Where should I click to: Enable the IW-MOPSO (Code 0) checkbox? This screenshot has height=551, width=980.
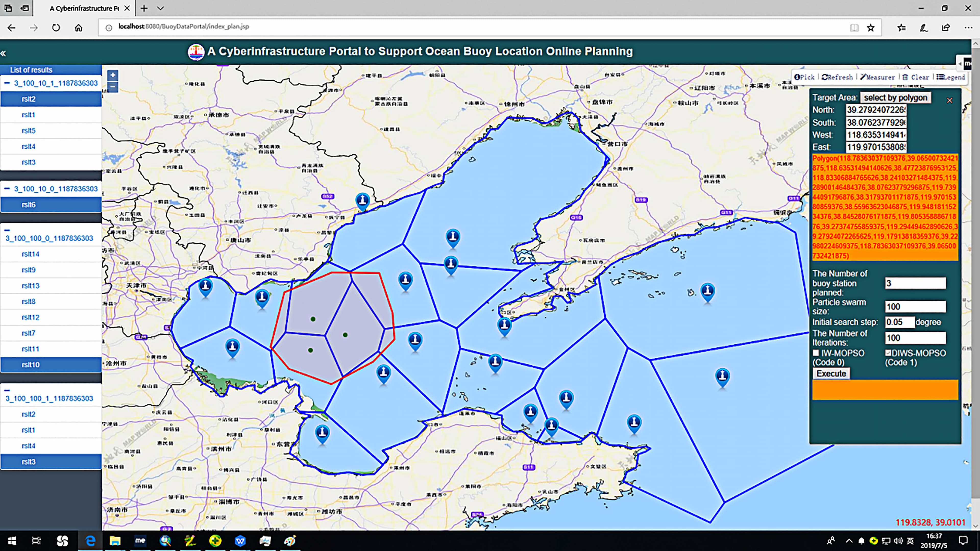[x=816, y=353]
